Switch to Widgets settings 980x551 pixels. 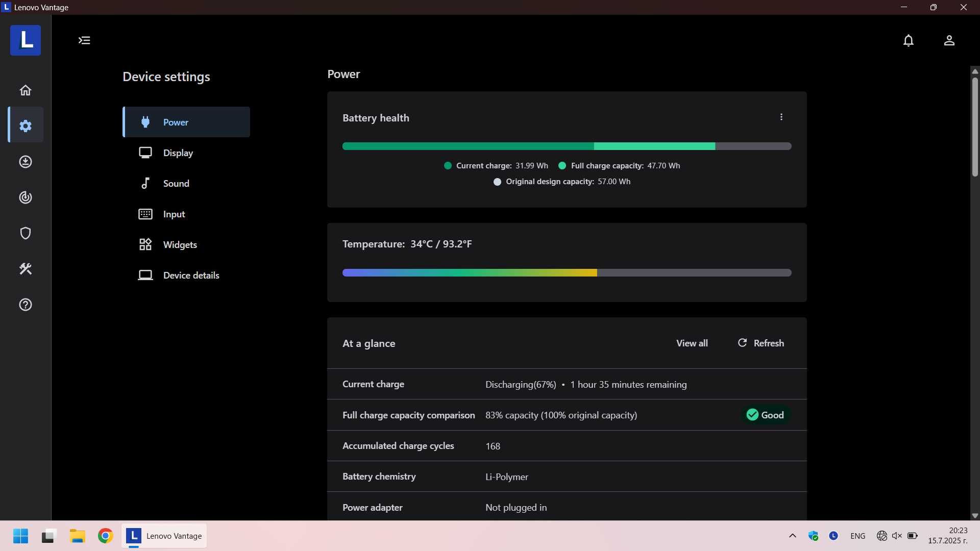coord(186,244)
